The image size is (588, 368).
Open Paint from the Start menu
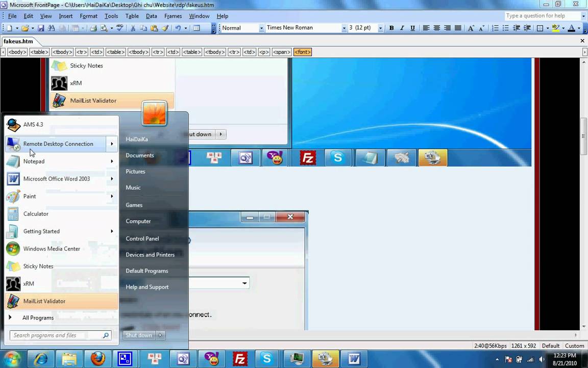tap(61, 196)
